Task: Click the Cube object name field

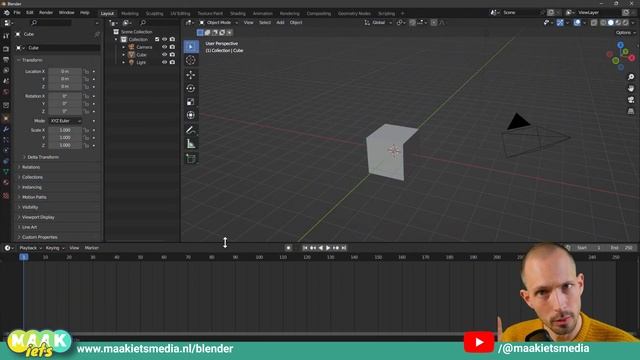Action: coord(63,48)
